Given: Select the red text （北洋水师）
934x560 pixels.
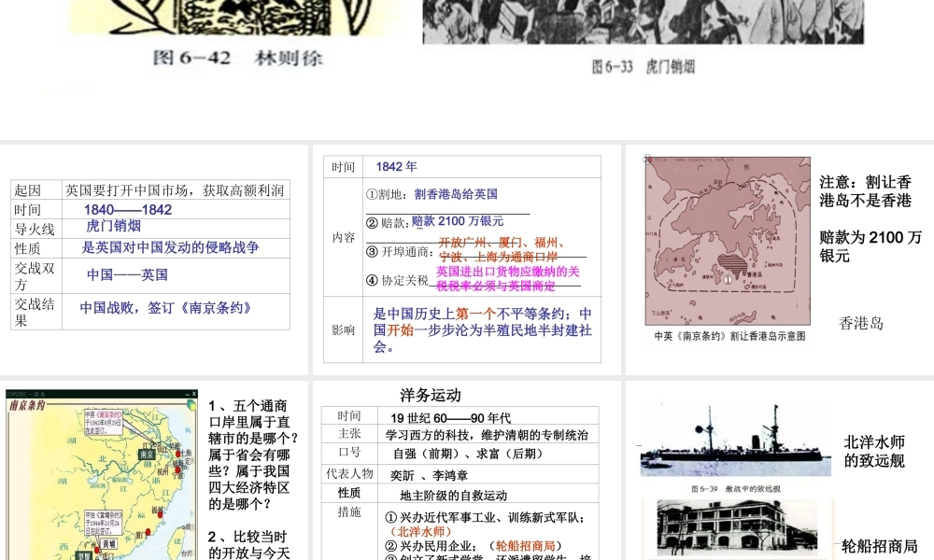Looking at the screenshot, I should [420, 531].
